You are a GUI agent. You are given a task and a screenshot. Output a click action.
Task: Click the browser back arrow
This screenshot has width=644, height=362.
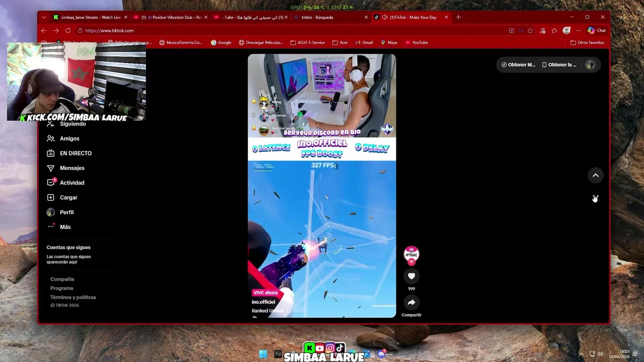pos(44,31)
